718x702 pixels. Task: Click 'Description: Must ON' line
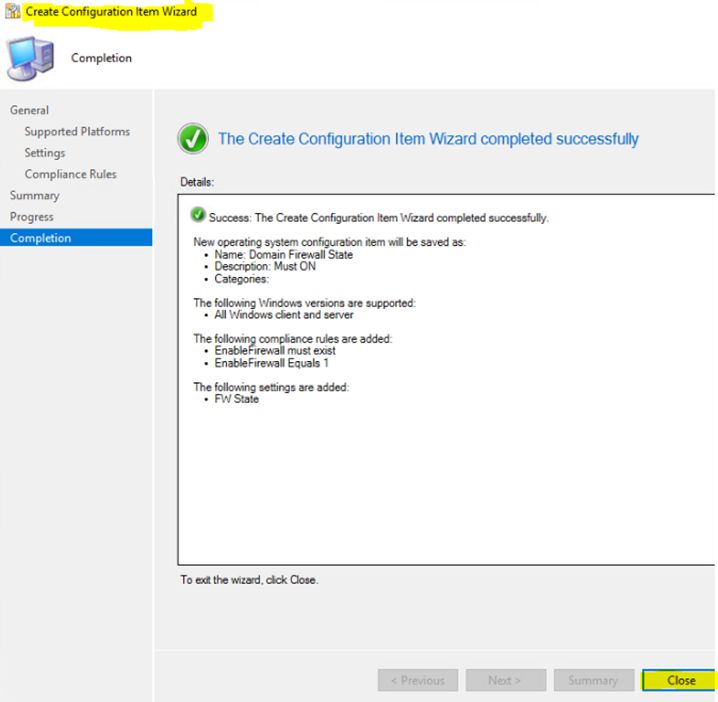point(265,267)
